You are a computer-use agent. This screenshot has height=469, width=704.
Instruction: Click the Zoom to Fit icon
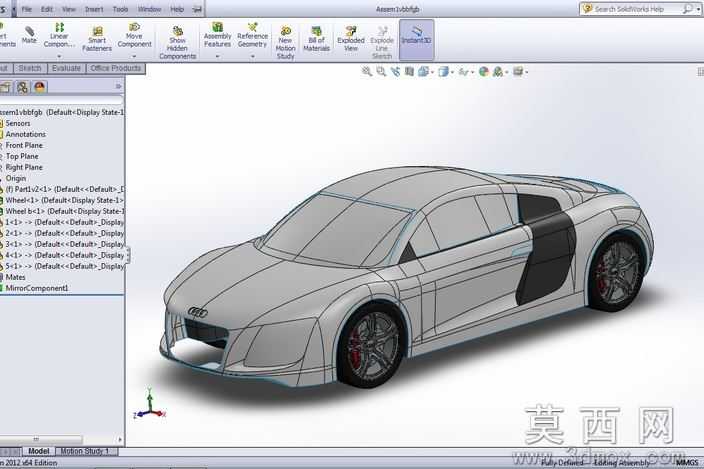click(x=367, y=71)
